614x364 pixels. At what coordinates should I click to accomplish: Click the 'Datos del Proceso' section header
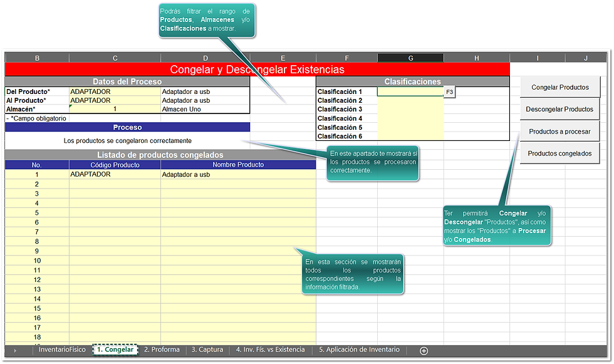127,81
